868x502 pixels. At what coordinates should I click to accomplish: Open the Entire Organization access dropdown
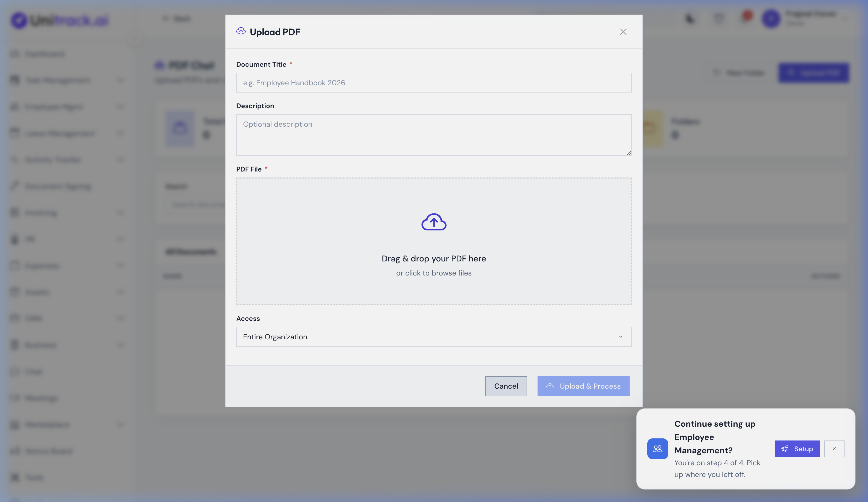coord(434,337)
